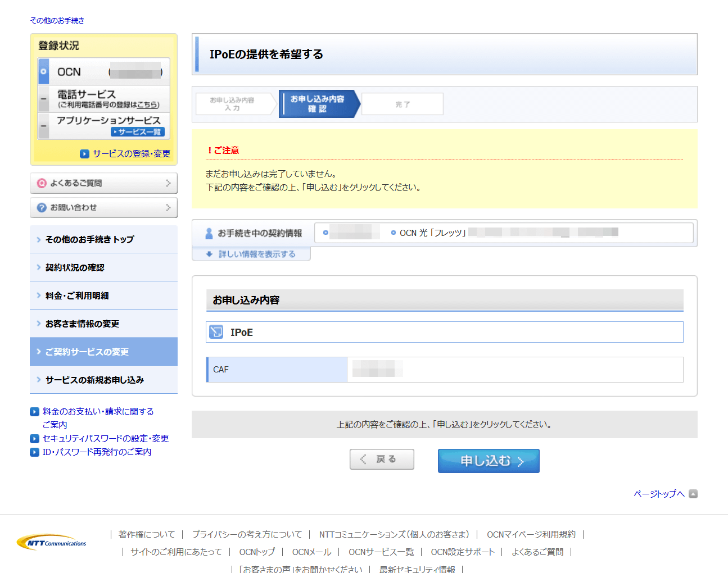
Task: Click the up arrow icon beside ページトップへ
Action: tap(693, 494)
